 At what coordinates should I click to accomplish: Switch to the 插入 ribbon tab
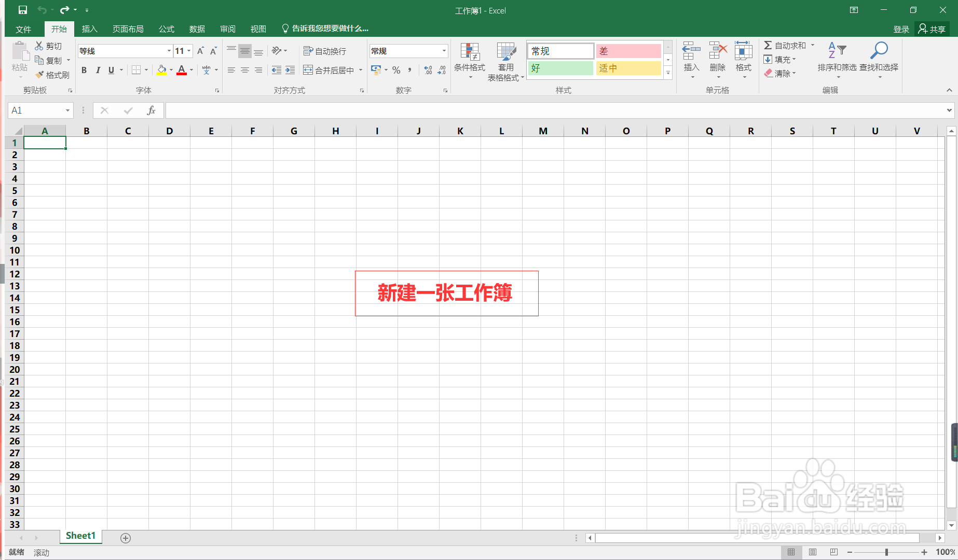pos(90,29)
